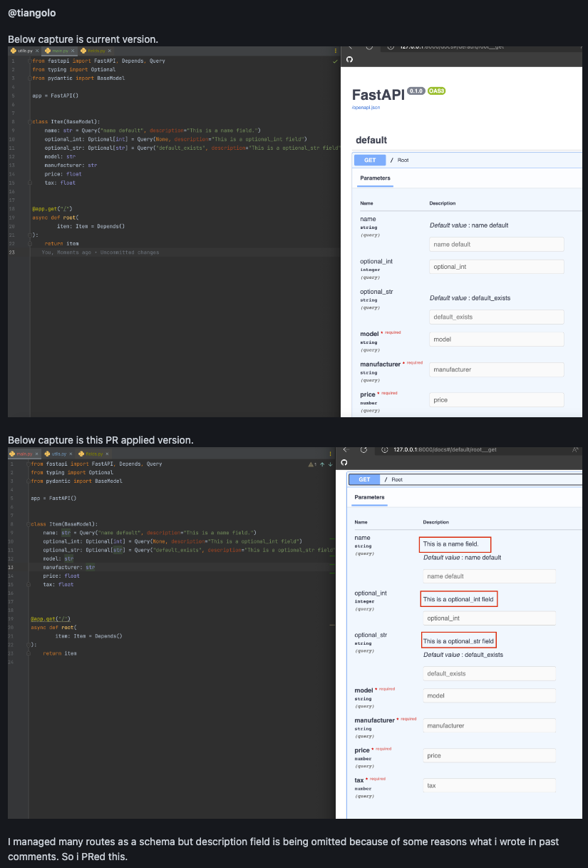588x868 pixels.
Task: Click green inspection checkmark in current-version editor
Action: click(335, 61)
